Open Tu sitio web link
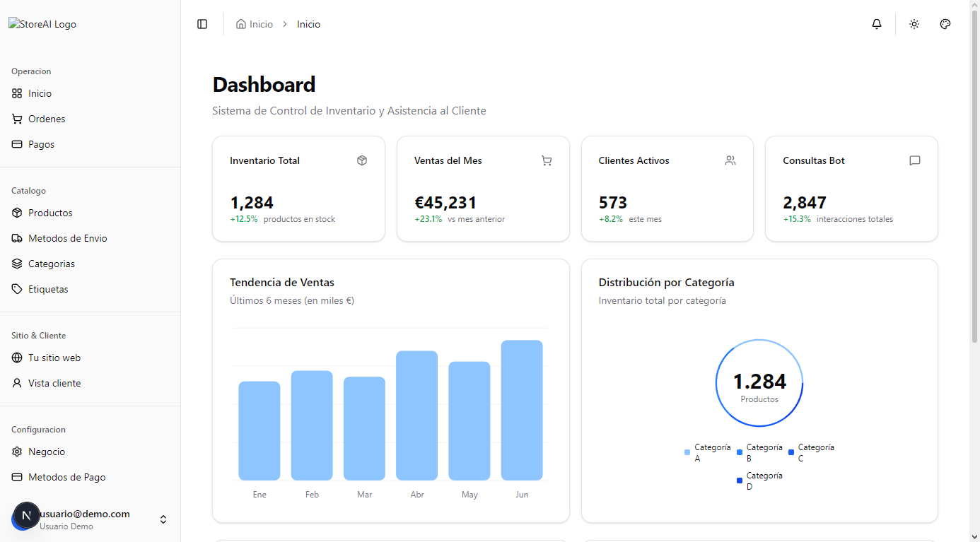Viewport: 980px width, 542px height. [x=54, y=358]
